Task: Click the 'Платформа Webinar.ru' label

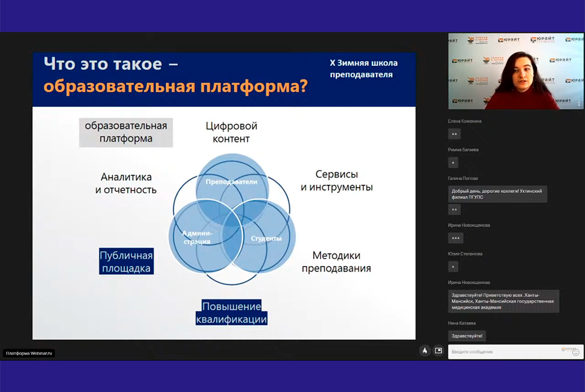Action: pyautogui.click(x=29, y=353)
